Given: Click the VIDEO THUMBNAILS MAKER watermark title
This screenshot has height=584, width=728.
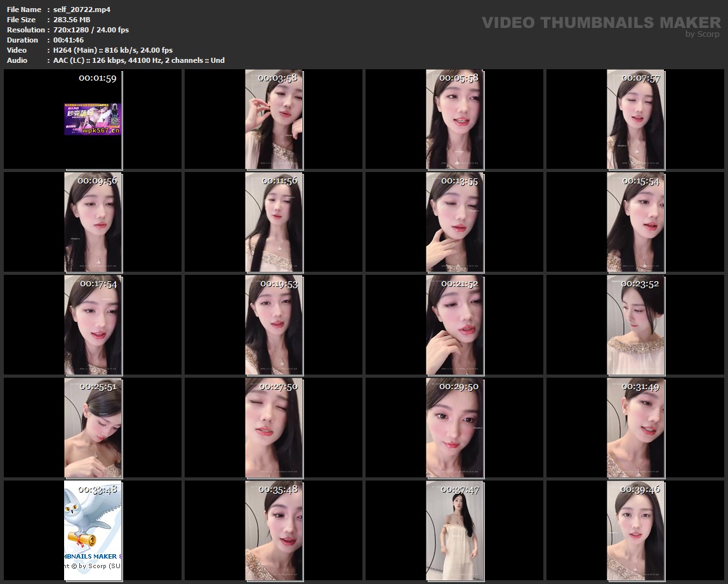Looking at the screenshot, I should (600, 23).
